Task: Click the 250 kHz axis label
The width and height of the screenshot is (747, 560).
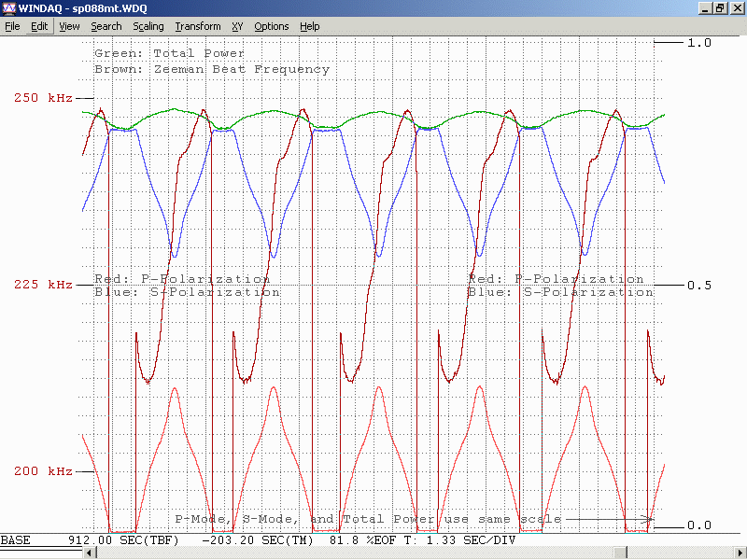Action: click(43, 98)
